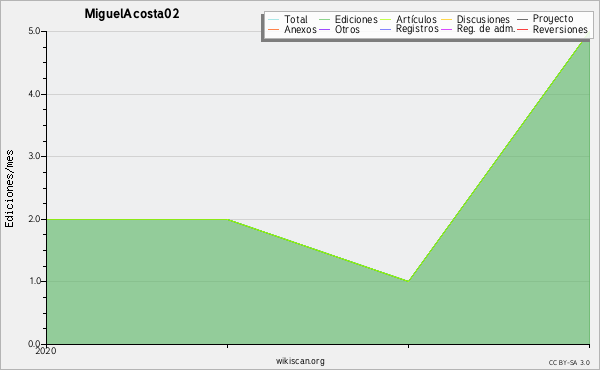Image resolution: width=600 pixels, height=370 pixels.
Task: Select the Ediciones legend entry
Action: point(348,19)
